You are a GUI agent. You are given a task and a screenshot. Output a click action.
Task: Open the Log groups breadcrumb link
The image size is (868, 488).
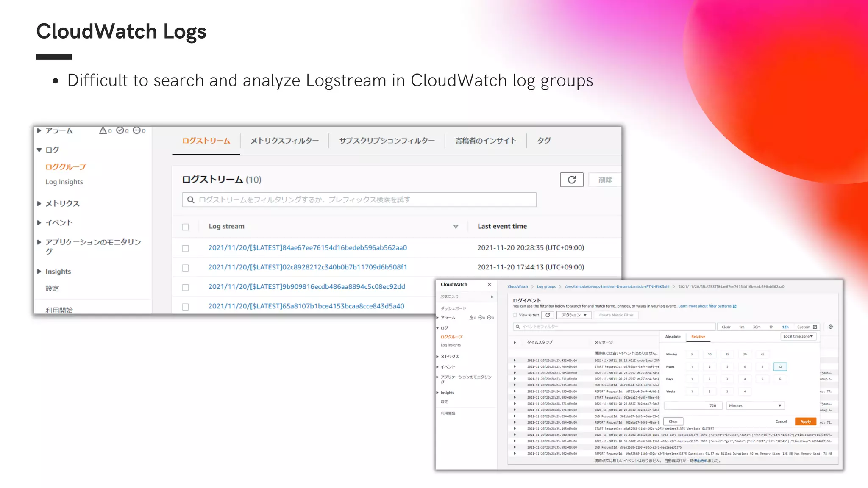546,286
